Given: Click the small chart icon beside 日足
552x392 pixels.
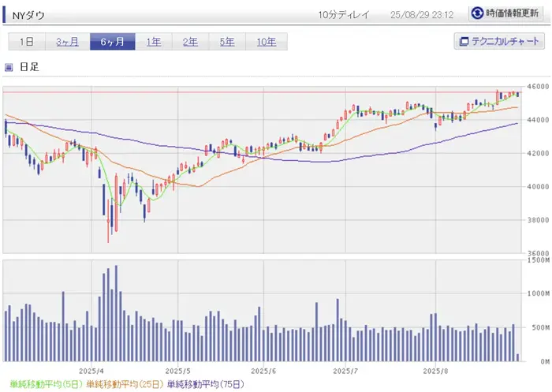Looking at the screenshot, I should point(9,67).
